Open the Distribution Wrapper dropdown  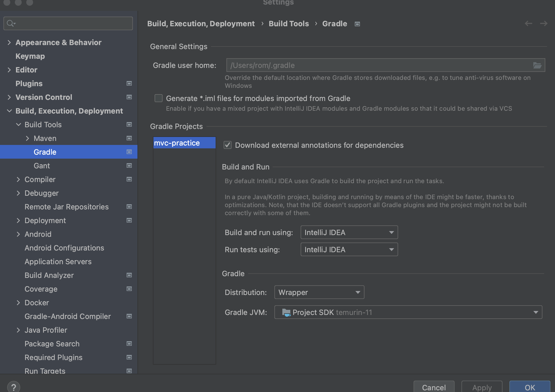[319, 292]
